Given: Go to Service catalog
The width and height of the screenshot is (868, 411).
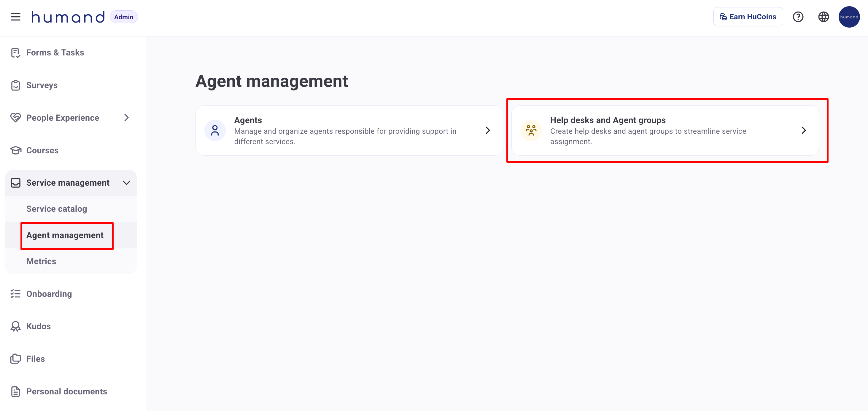Looking at the screenshot, I should pos(57,209).
